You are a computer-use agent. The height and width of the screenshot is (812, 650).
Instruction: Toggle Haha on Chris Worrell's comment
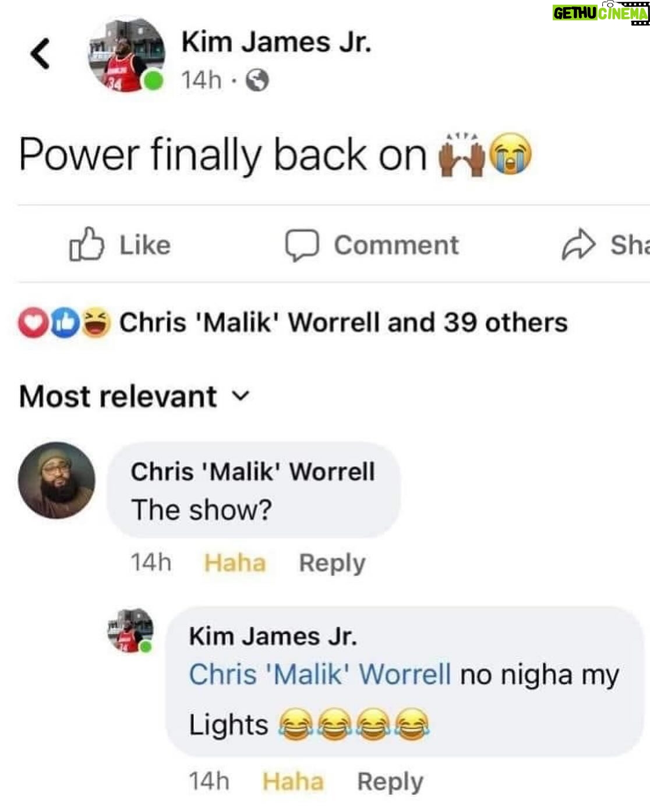click(x=235, y=563)
